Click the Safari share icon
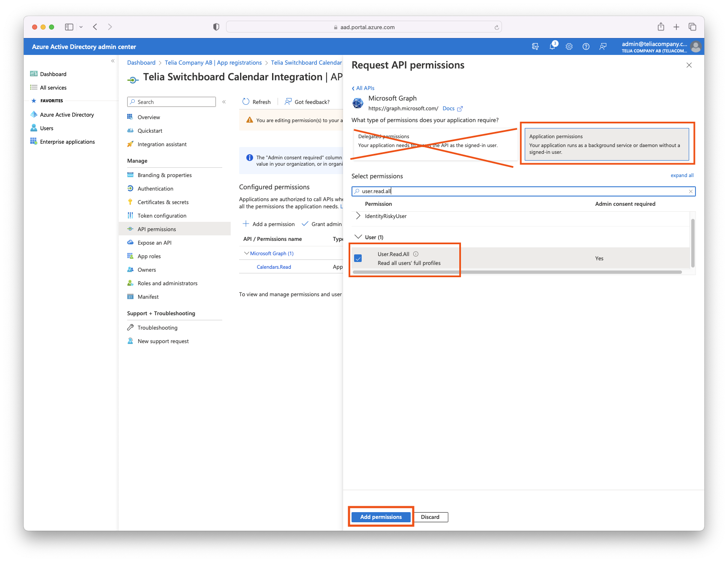The image size is (728, 562). (x=661, y=27)
